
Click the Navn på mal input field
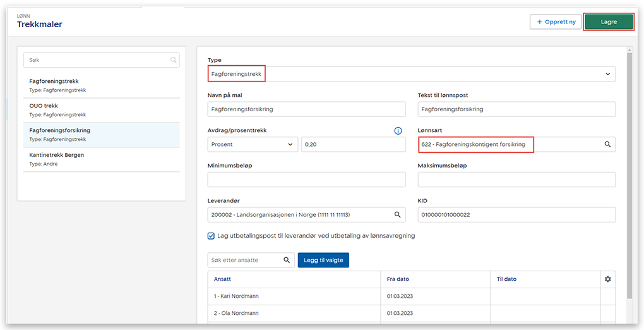point(306,109)
